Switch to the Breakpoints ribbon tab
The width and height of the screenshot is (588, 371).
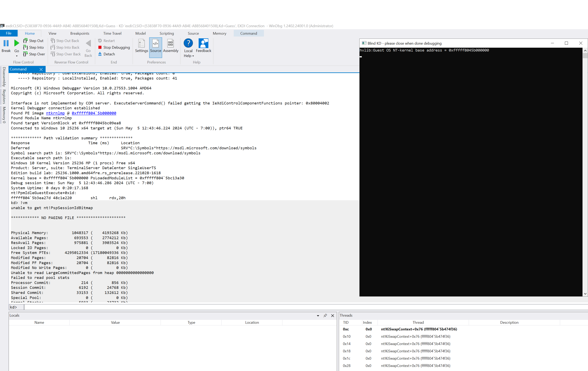click(80, 33)
